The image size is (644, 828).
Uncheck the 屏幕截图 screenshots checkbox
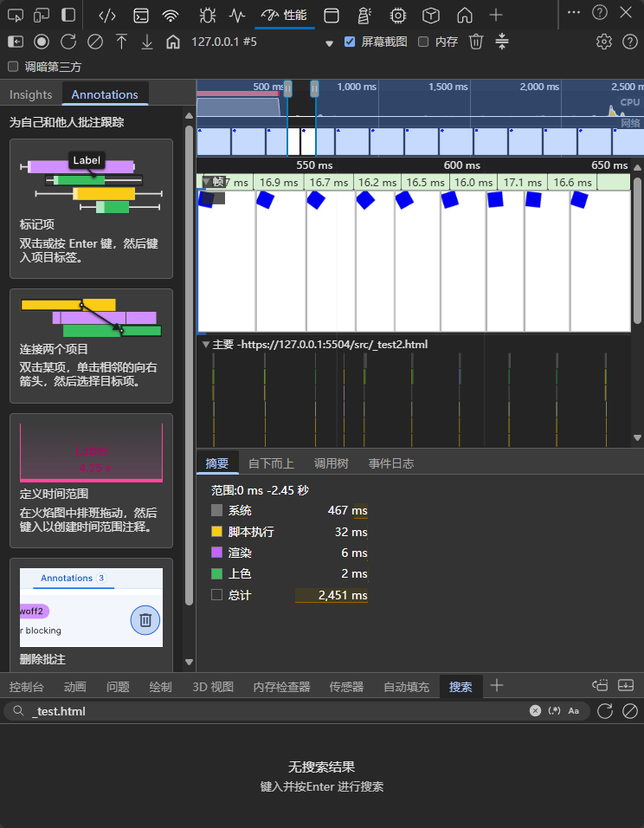tap(350, 42)
